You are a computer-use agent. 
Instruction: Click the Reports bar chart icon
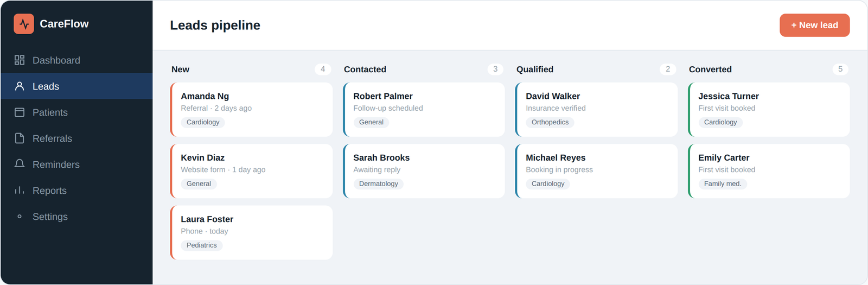pyautogui.click(x=20, y=191)
